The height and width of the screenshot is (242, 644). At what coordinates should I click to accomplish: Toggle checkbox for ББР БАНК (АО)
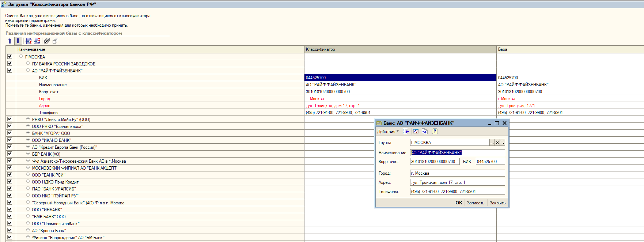tap(10, 154)
